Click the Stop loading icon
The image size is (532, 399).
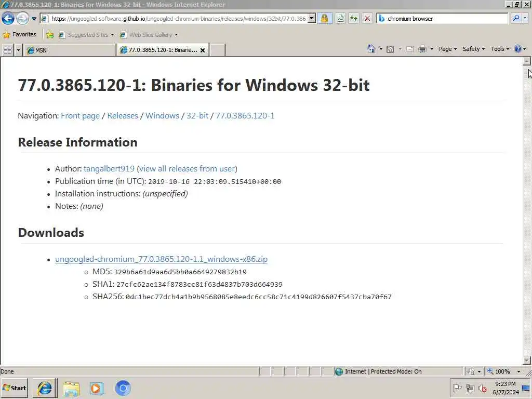point(367,19)
